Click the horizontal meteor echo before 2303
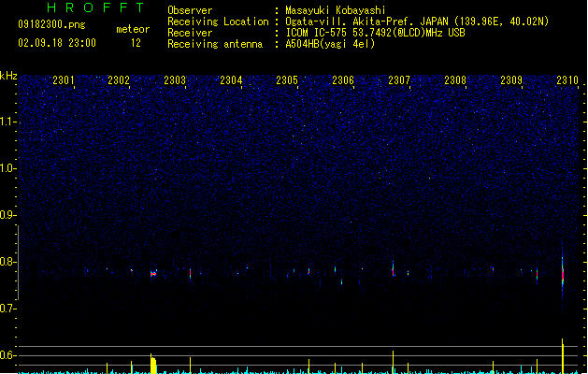The width and height of the screenshot is (588, 374). coord(153,273)
